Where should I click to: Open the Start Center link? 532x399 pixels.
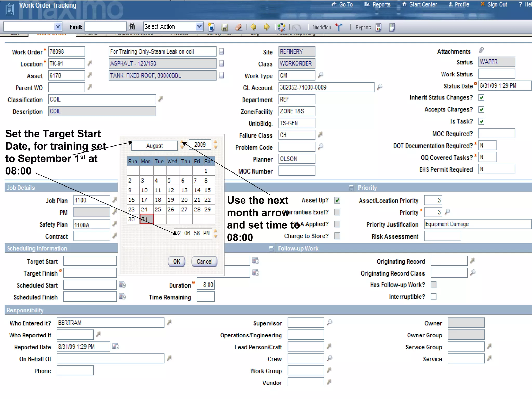tap(420, 5)
